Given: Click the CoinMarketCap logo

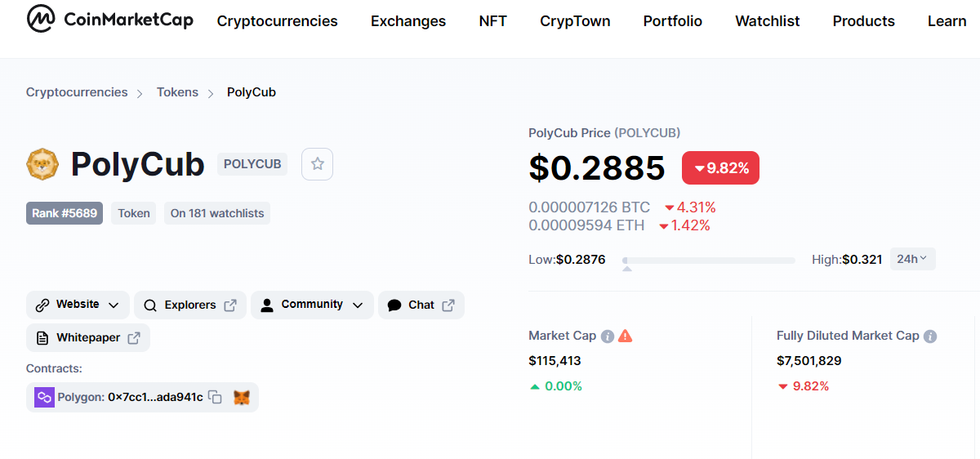Looking at the screenshot, I should [x=109, y=19].
